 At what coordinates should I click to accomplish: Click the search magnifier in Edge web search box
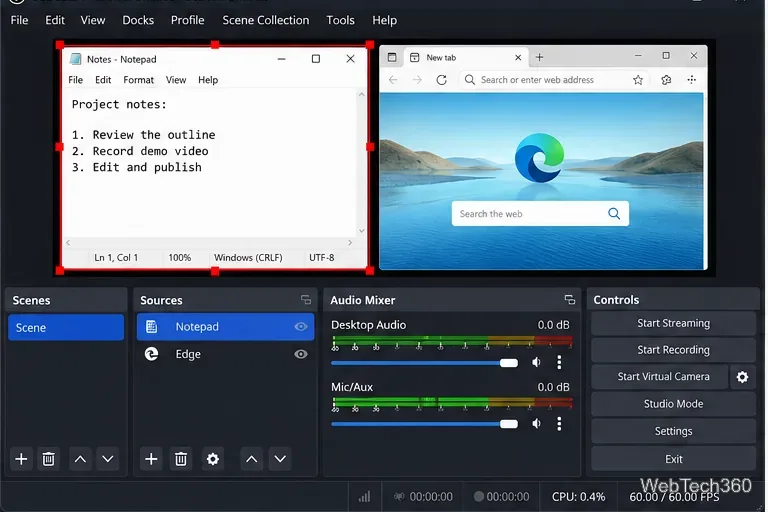614,214
